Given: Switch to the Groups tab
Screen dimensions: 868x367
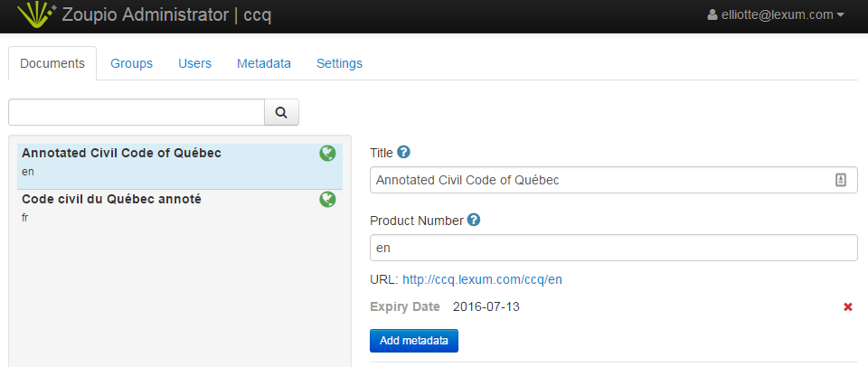Looking at the screenshot, I should 131,63.
